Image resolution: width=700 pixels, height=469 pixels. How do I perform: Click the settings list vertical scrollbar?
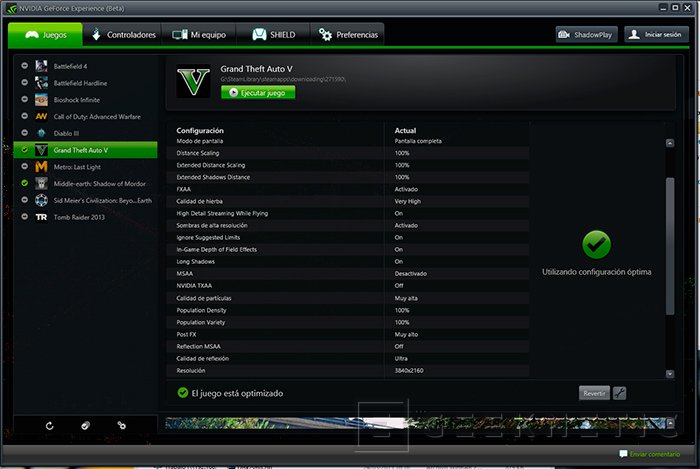click(670, 250)
